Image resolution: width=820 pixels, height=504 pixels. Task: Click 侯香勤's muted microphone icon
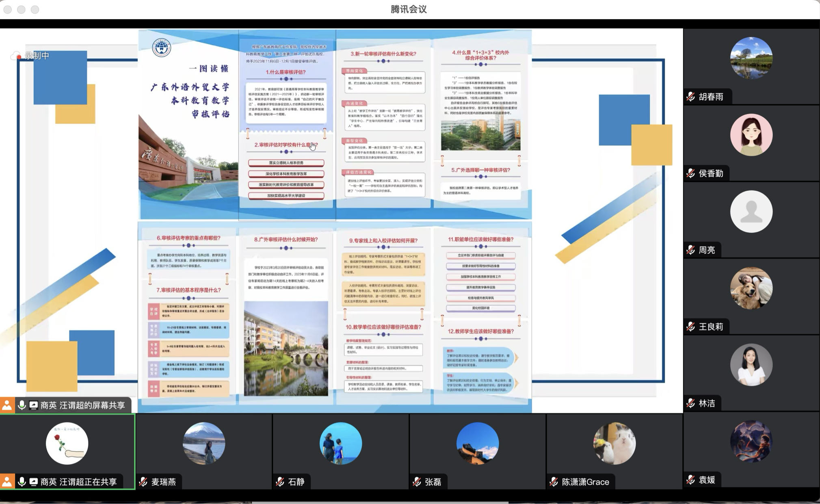click(691, 173)
